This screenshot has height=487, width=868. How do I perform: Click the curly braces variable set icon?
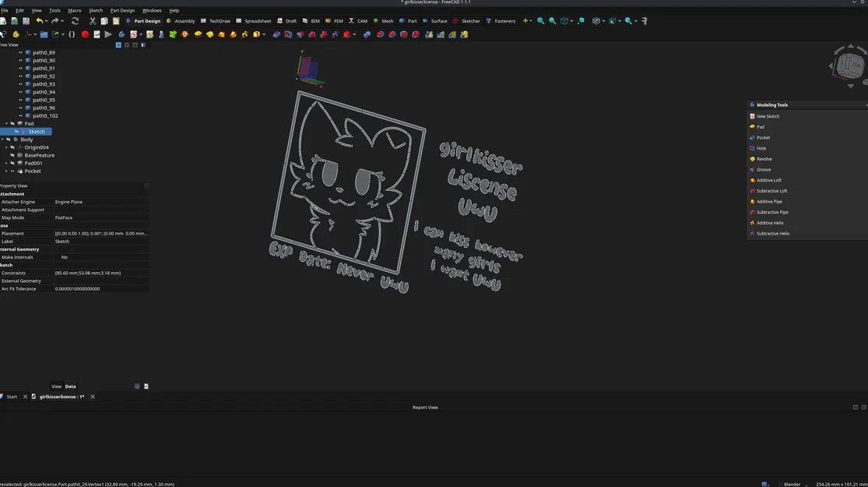(72, 34)
